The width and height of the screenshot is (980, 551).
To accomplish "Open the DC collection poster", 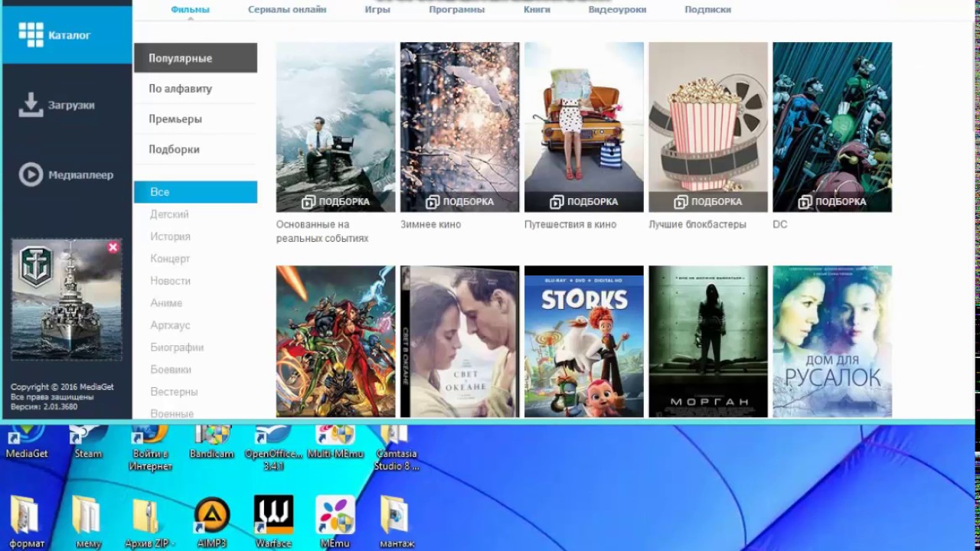I will coord(831,127).
